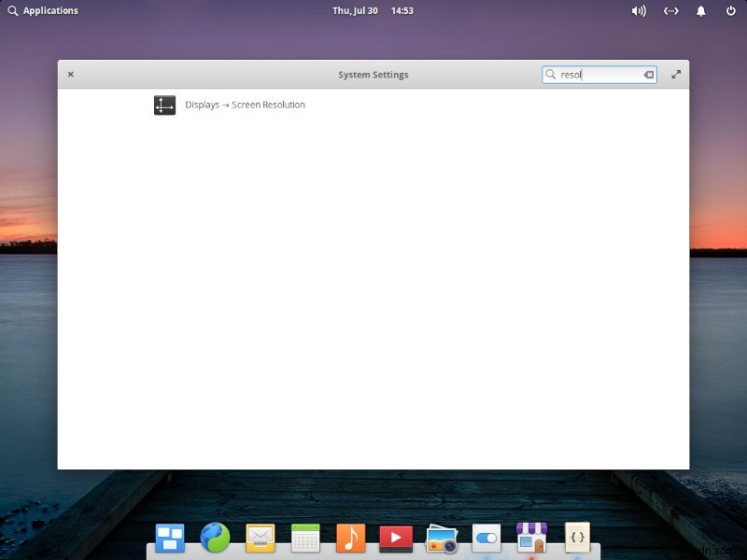Open the Videos app from the dock
747x560 pixels.
[x=395, y=538]
